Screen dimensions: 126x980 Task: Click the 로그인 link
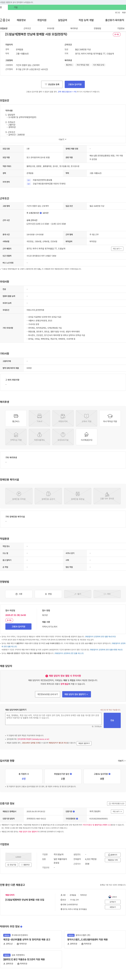pyautogui.click(x=118, y=13)
